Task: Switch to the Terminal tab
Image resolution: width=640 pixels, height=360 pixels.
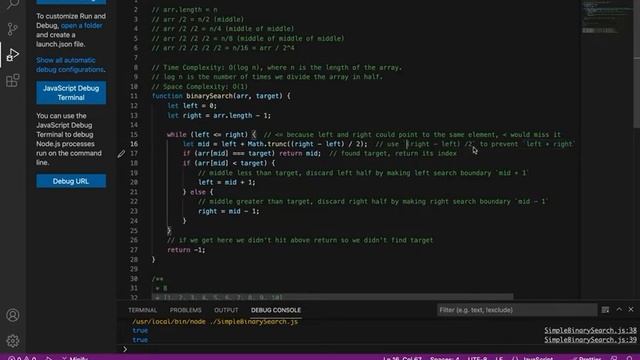Action: (142, 310)
